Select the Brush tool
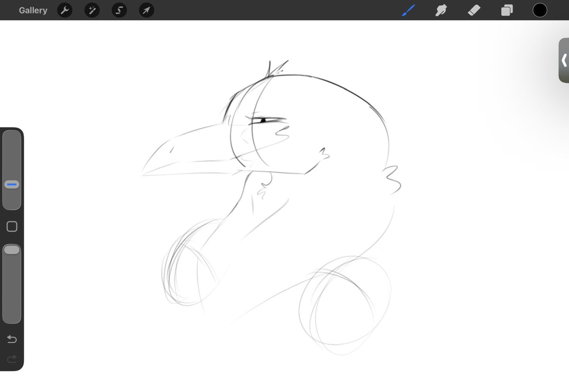The height and width of the screenshot is (392, 569). coord(408,10)
